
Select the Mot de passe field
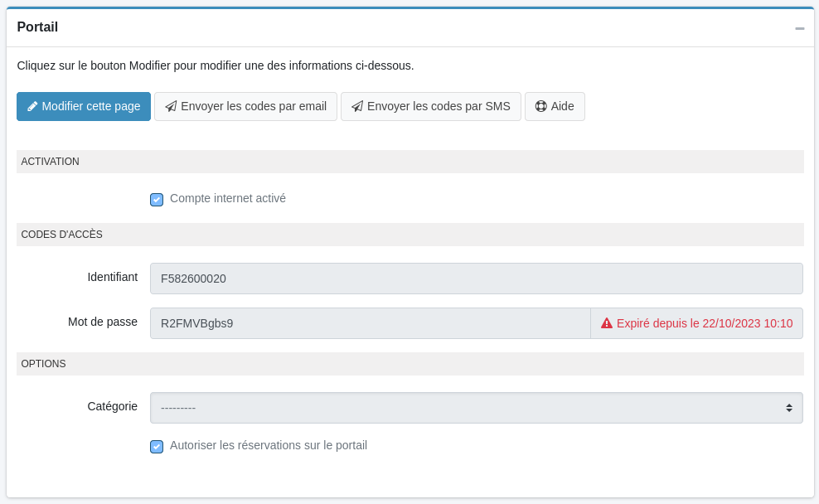coord(370,323)
